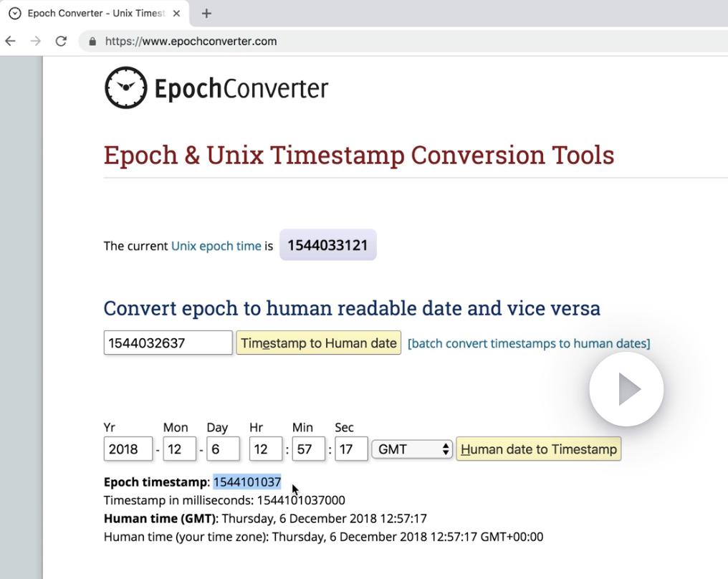Open the batch convert timestamps link
This screenshot has height=579, width=728.
click(x=529, y=343)
